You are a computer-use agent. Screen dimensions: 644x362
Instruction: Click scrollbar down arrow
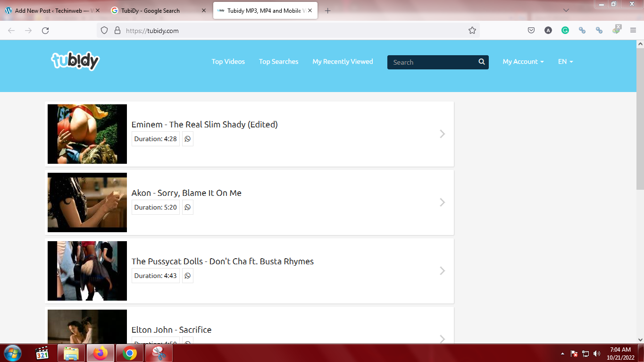point(640,339)
